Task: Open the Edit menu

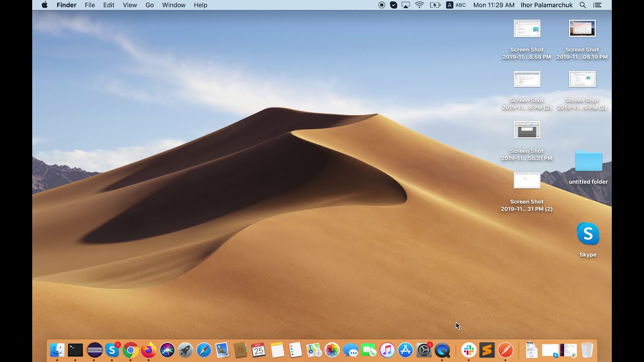Action: 109,5
